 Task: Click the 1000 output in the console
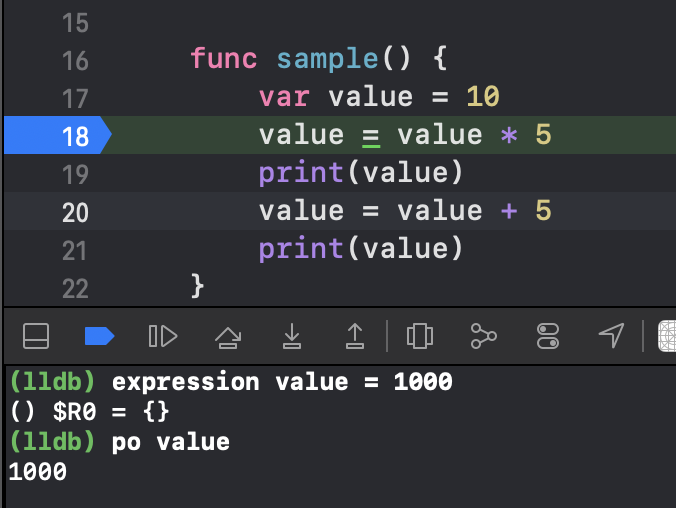pos(38,471)
